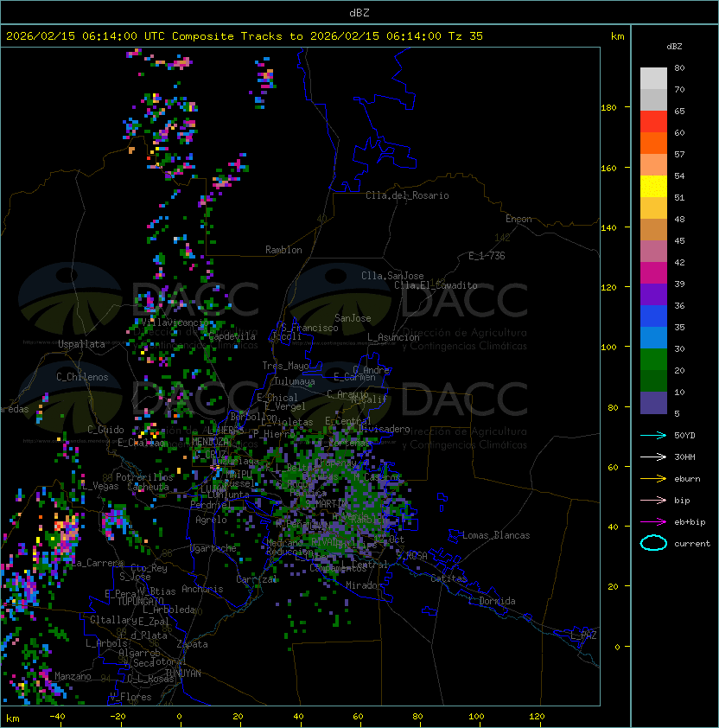
Task: Select the green 30 dBZ color swatch
Action: point(653,360)
